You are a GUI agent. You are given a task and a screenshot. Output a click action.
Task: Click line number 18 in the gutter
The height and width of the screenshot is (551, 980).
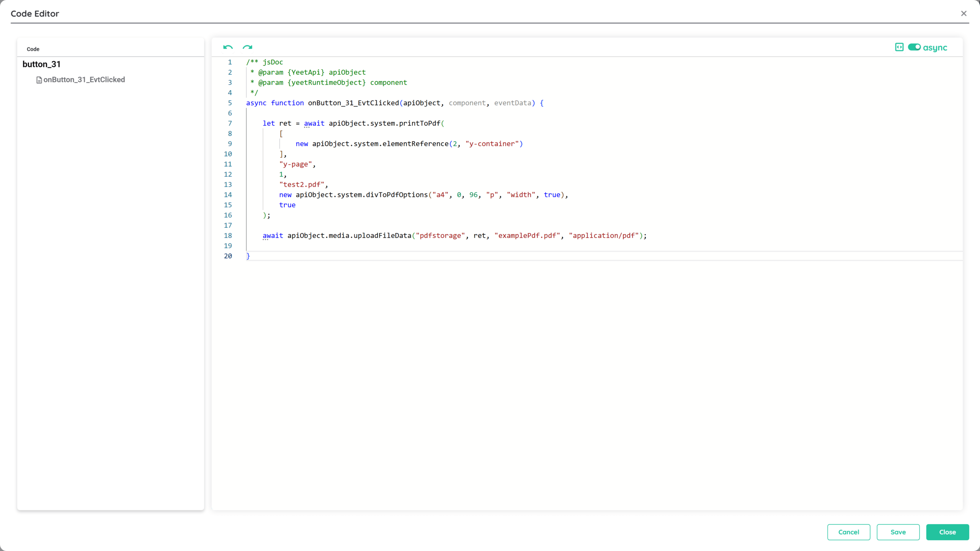point(228,235)
